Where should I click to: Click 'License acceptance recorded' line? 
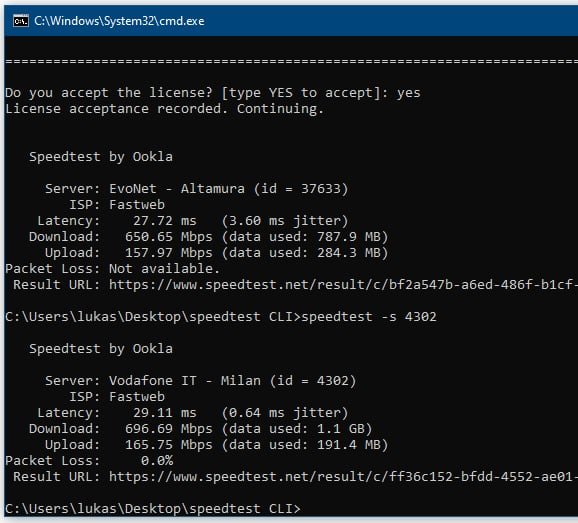click(164, 109)
